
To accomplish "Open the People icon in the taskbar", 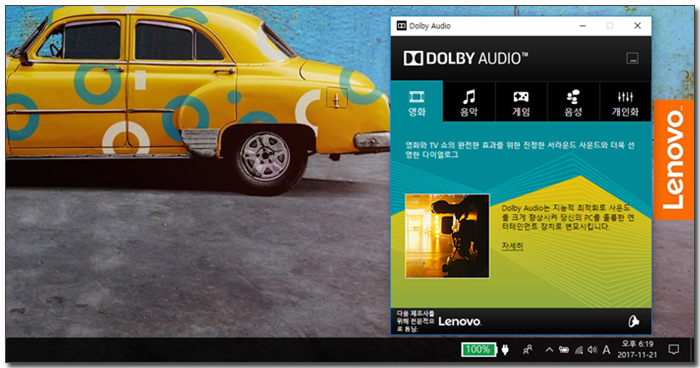I will point(527,350).
